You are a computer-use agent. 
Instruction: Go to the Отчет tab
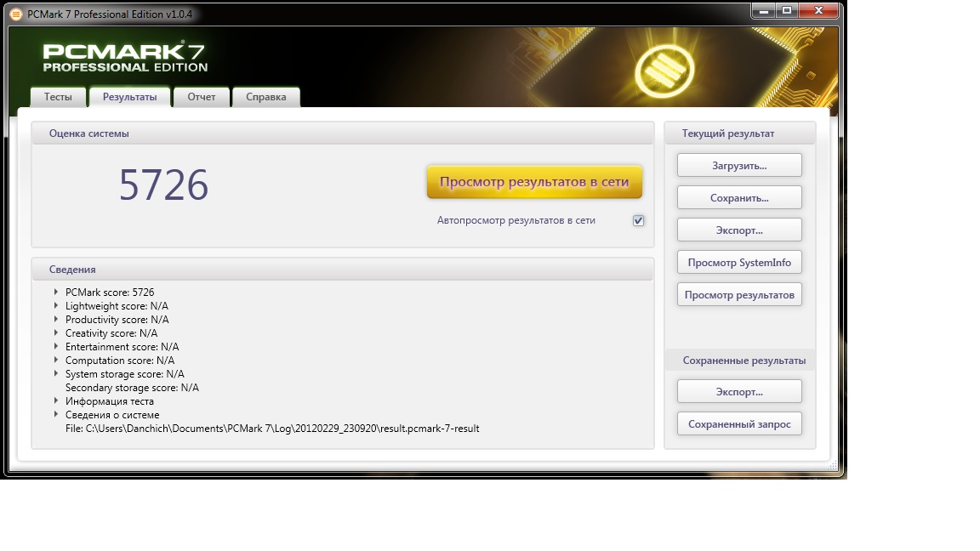point(202,97)
